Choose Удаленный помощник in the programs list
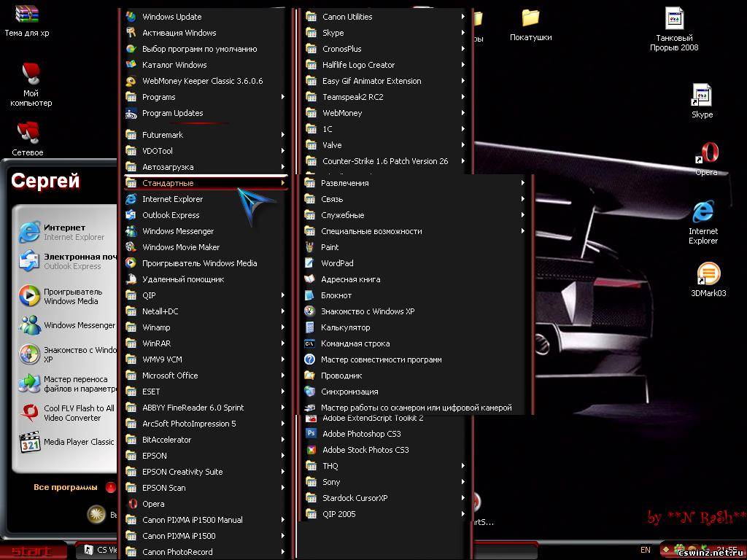The image size is (747, 560). tap(206, 279)
